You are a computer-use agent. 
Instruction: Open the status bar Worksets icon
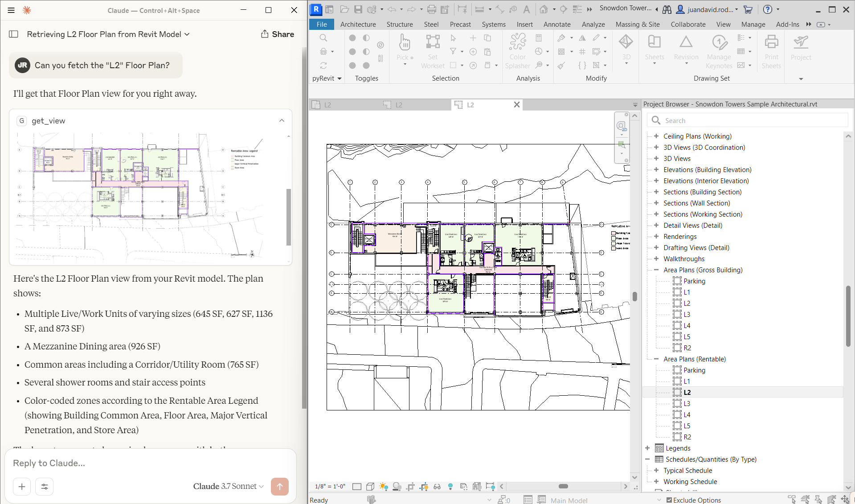pyautogui.click(x=371, y=500)
